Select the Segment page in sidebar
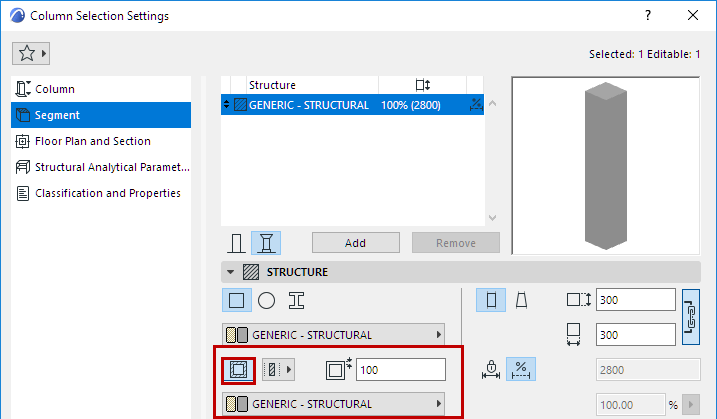Screen dimensions: 717x419 coord(101,115)
